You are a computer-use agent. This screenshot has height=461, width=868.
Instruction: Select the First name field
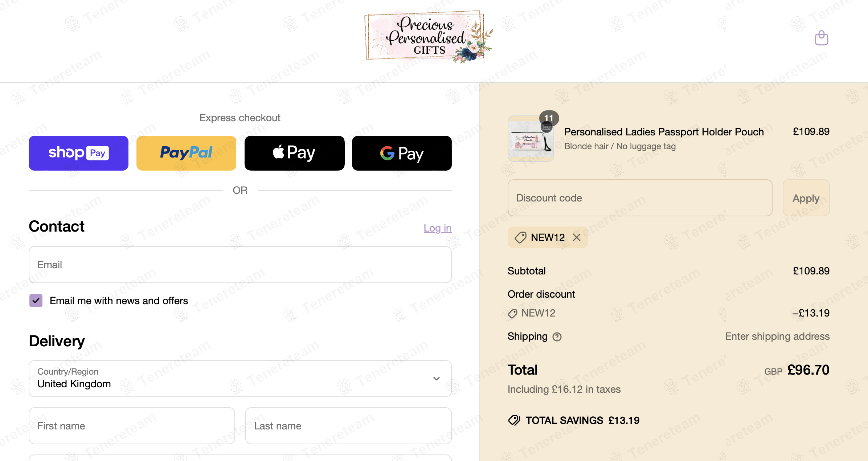click(x=132, y=426)
